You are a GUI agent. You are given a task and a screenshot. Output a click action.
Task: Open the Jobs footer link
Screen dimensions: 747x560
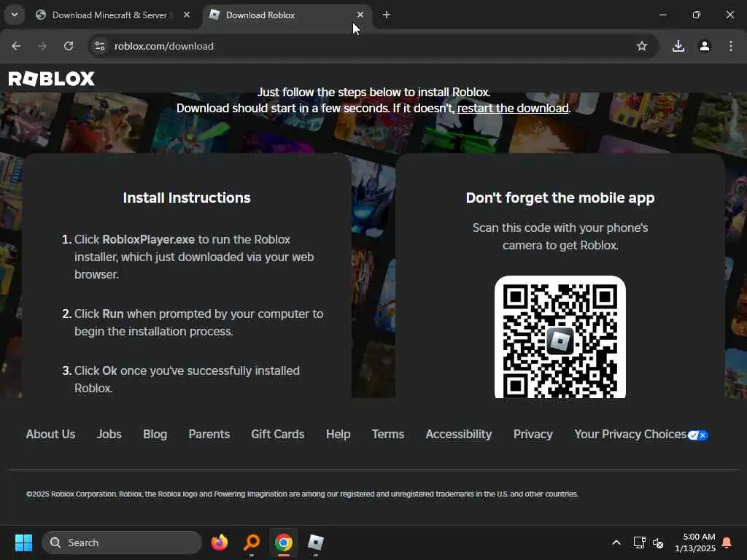point(109,435)
